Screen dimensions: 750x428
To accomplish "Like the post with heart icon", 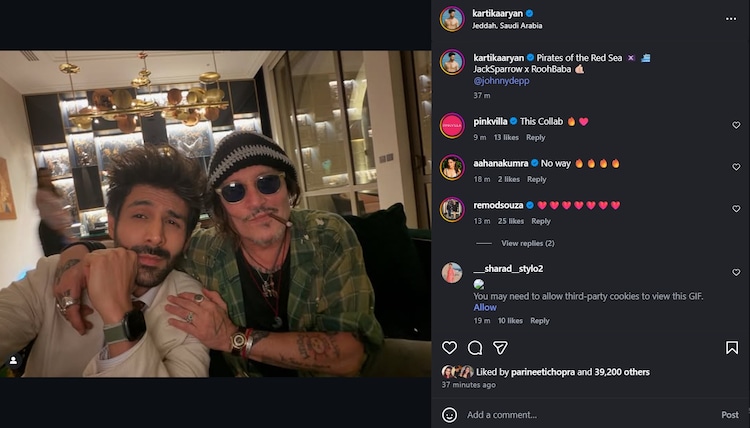I will point(450,348).
